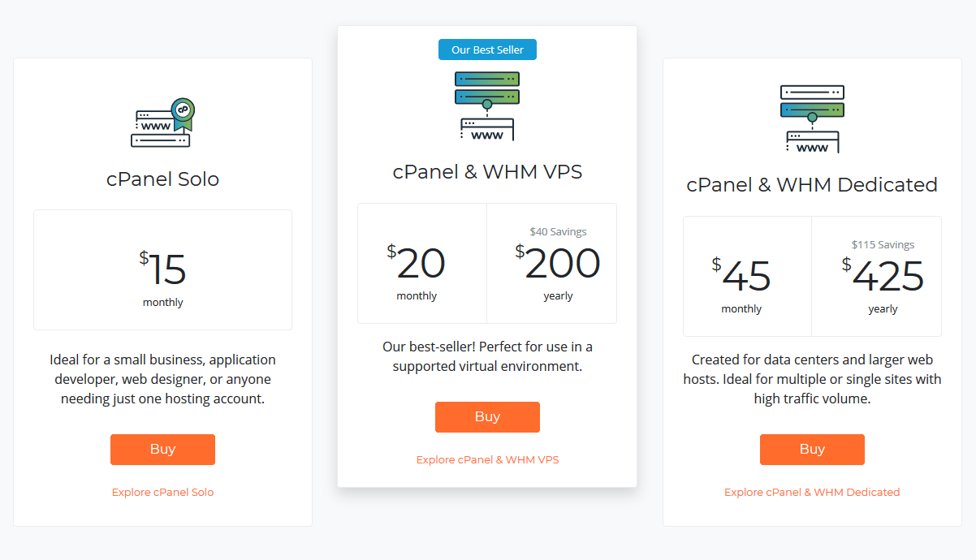The image size is (976, 560).
Task: Open the Explore cPanel Solo link
Action: pos(162,492)
